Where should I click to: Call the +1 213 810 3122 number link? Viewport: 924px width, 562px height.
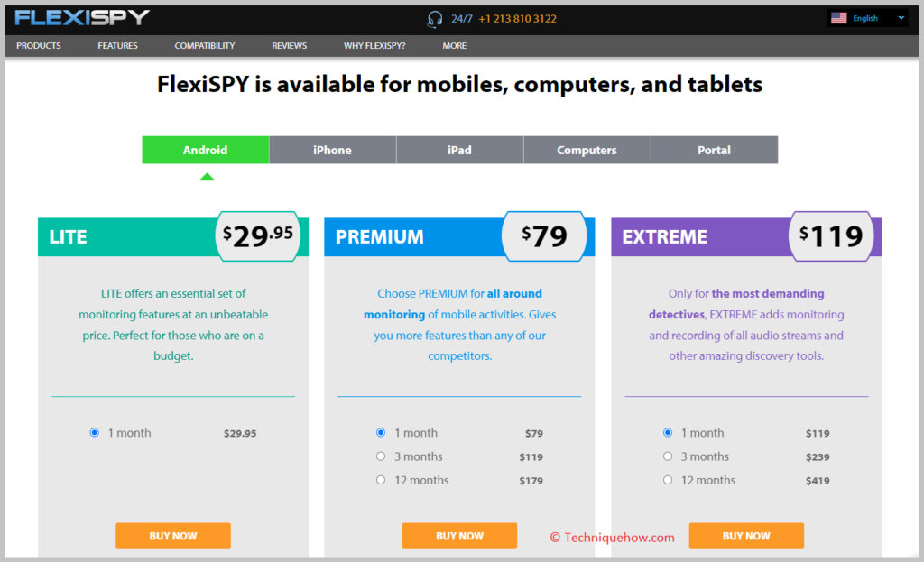pos(517,19)
